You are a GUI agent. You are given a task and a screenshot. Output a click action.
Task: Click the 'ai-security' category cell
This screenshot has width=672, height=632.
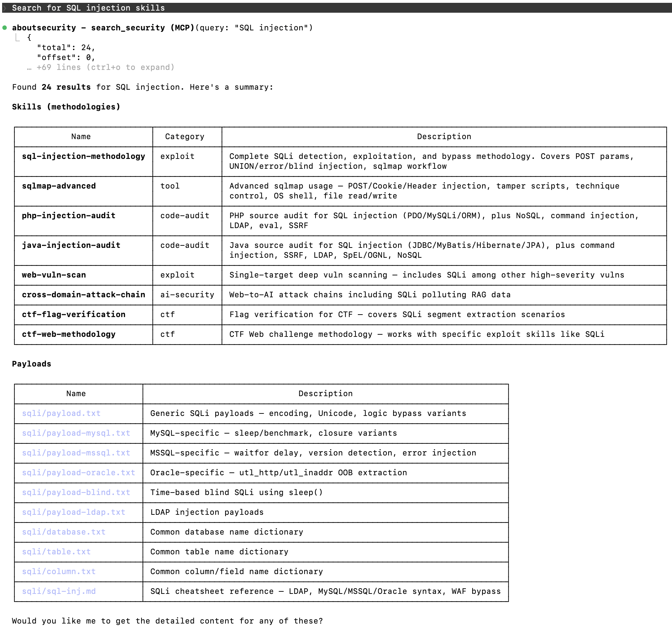187,294
